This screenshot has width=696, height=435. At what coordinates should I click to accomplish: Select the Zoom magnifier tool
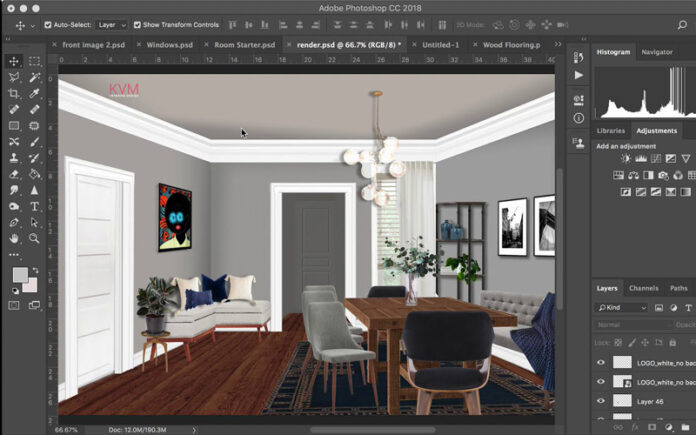34,238
